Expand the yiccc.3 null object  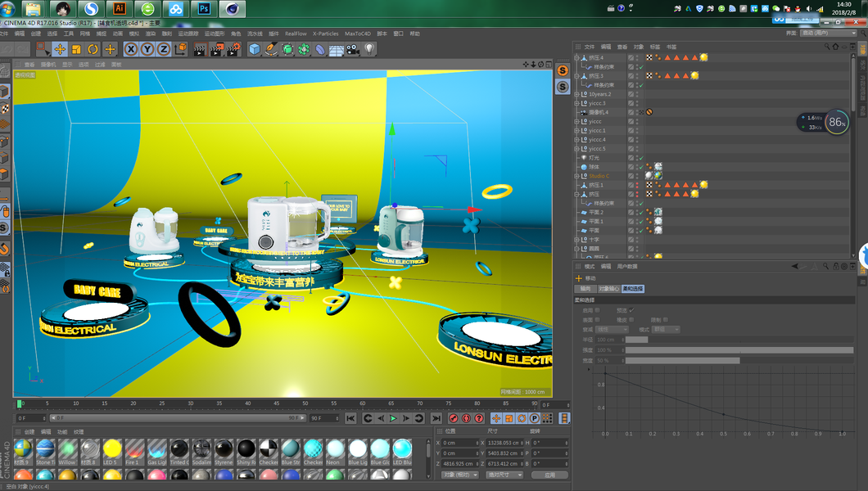[x=576, y=103]
